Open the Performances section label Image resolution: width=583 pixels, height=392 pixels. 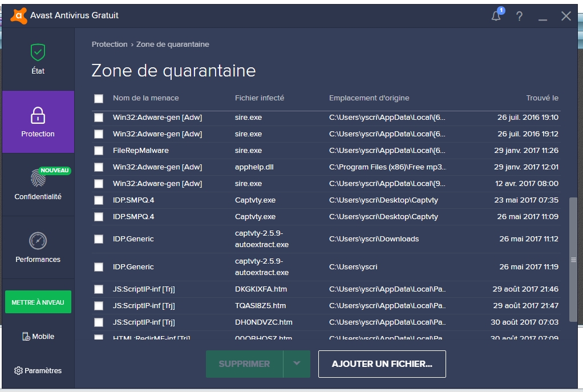[x=38, y=260]
